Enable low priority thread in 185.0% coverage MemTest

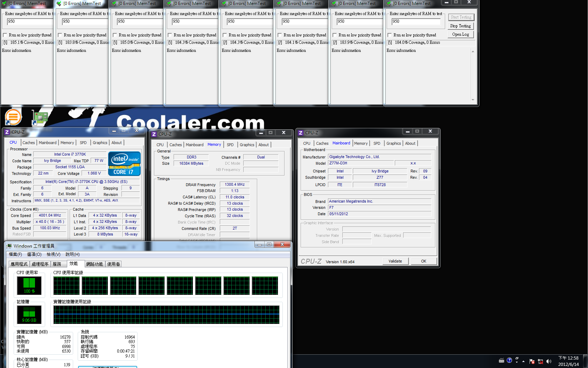point(115,35)
